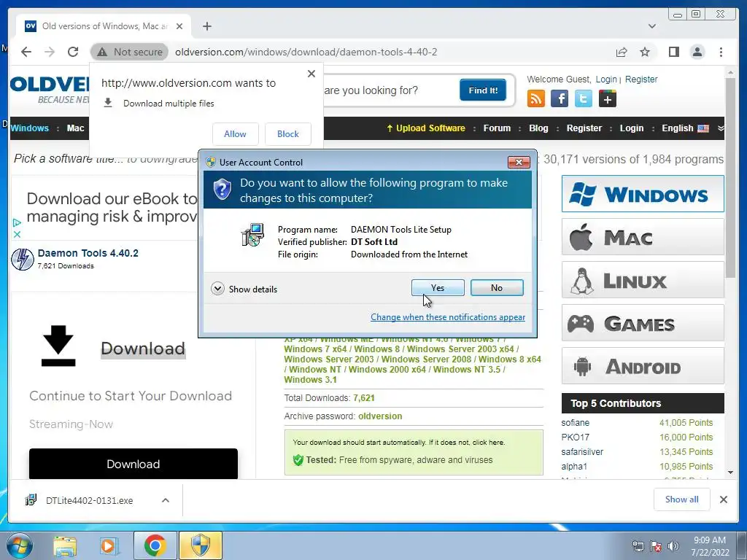747x560 pixels.
Task: Open the Mac category banner
Action: coord(643,237)
